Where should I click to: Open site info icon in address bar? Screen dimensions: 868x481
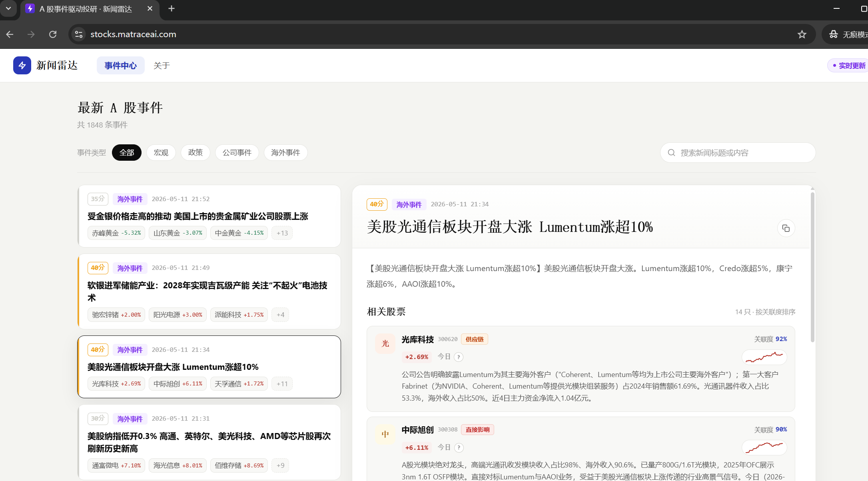click(x=79, y=34)
